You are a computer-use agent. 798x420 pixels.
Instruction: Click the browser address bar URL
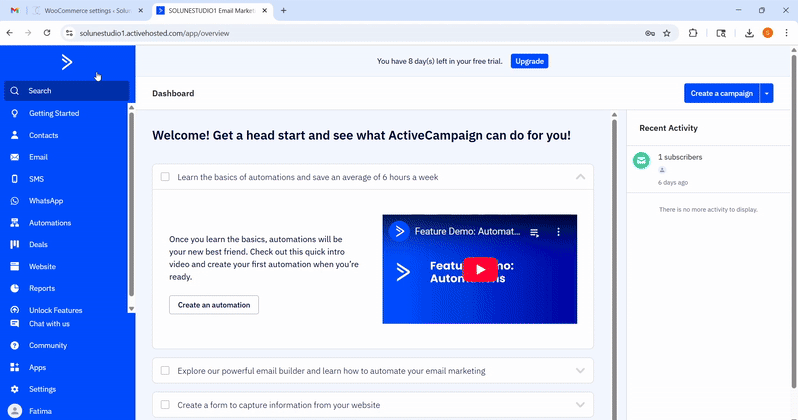(154, 33)
